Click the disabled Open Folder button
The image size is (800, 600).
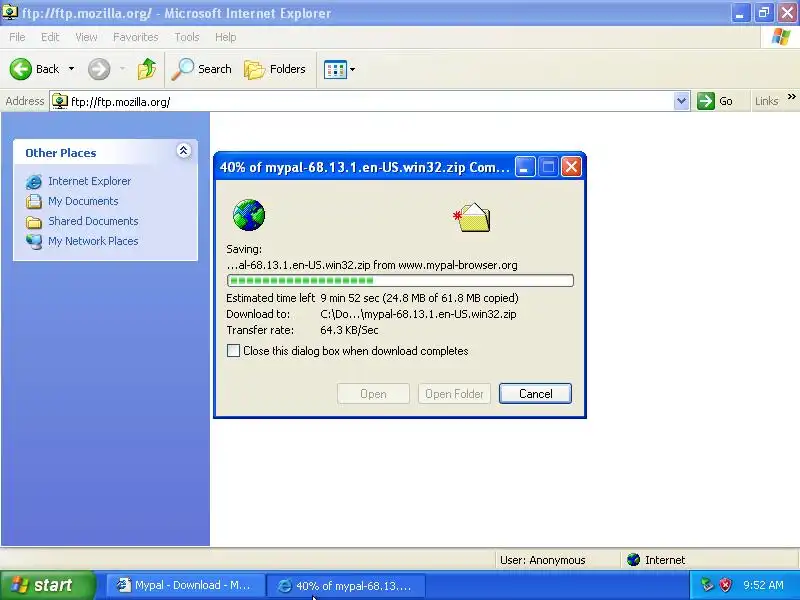pyautogui.click(x=454, y=393)
